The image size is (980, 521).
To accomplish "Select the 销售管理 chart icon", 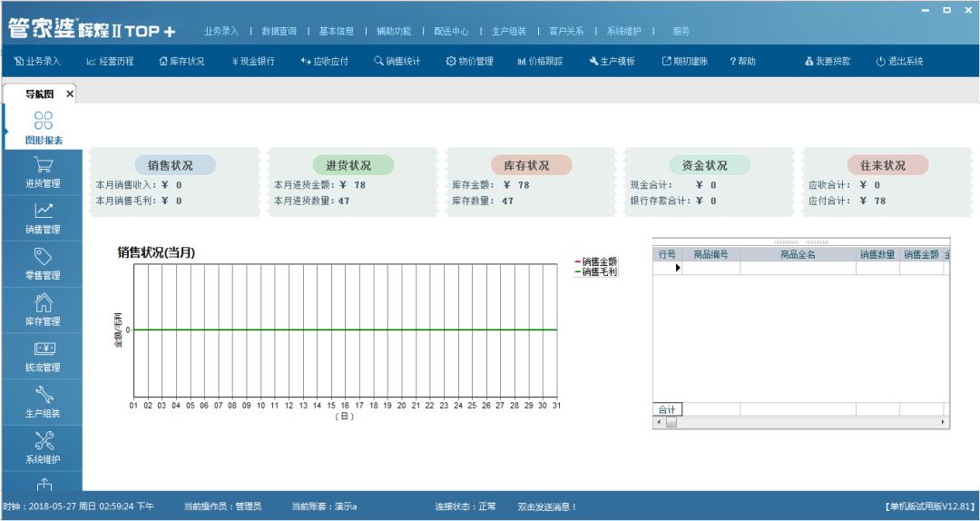I will click(x=43, y=211).
